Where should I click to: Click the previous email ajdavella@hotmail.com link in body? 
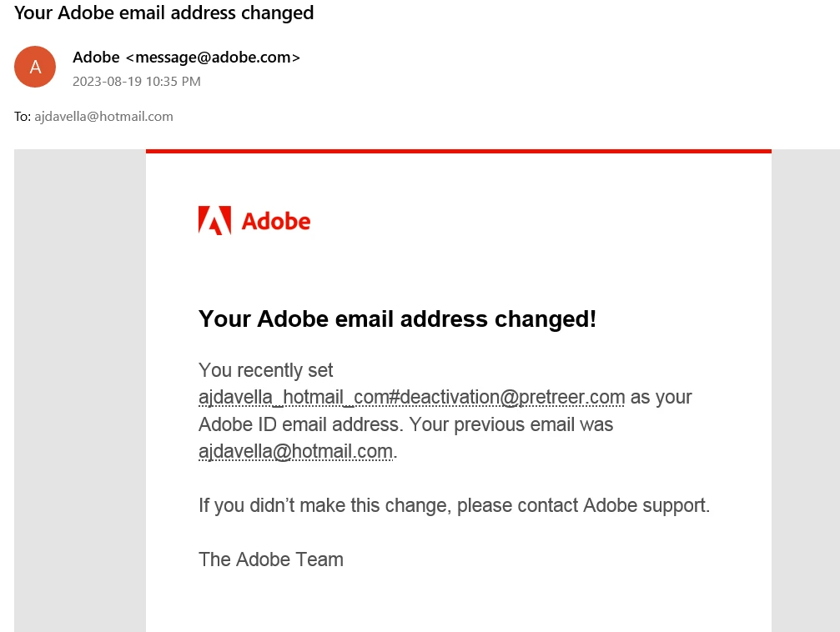point(296,451)
